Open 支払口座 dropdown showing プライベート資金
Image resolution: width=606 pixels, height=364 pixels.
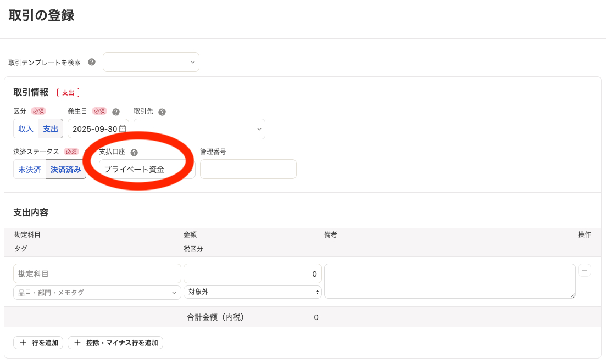[147, 170]
